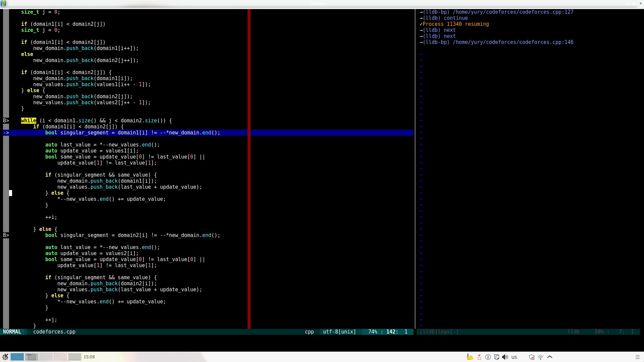
Task: Open the clipboard tray icon
Action: (x=497, y=357)
